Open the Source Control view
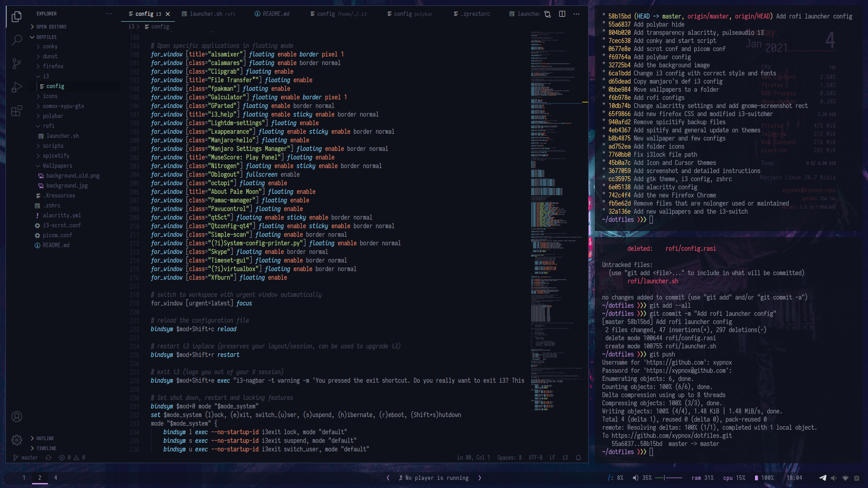 point(17,64)
